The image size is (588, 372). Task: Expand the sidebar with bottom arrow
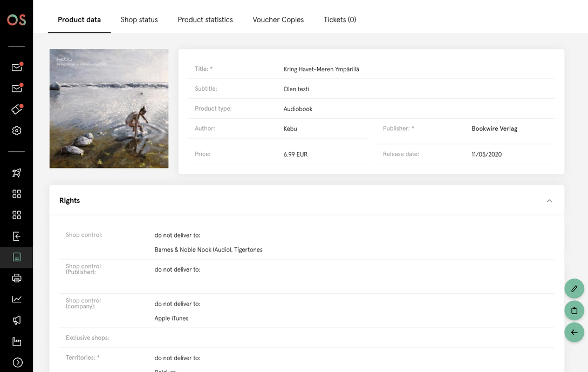[x=17, y=362]
